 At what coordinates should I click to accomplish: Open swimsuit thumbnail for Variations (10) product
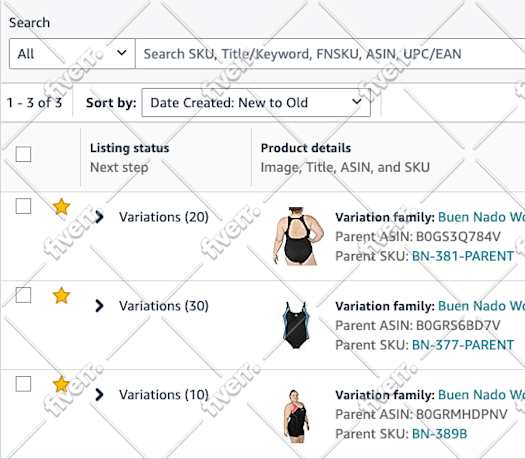[x=296, y=416]
